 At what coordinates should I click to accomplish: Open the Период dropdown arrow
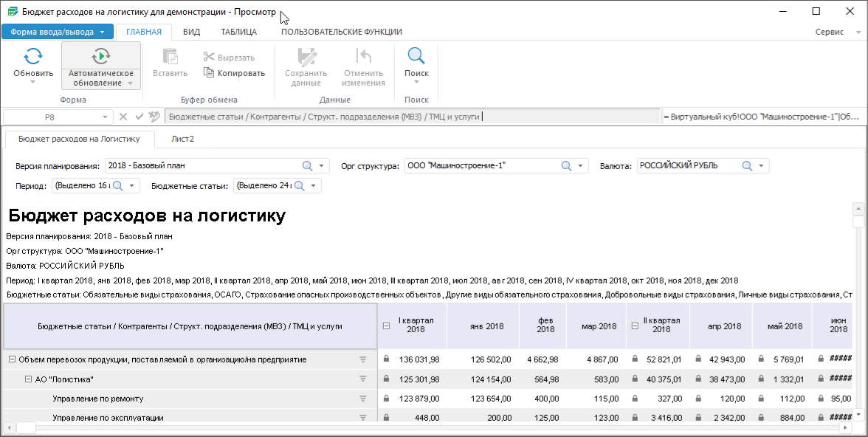click(x=131, y=186)
